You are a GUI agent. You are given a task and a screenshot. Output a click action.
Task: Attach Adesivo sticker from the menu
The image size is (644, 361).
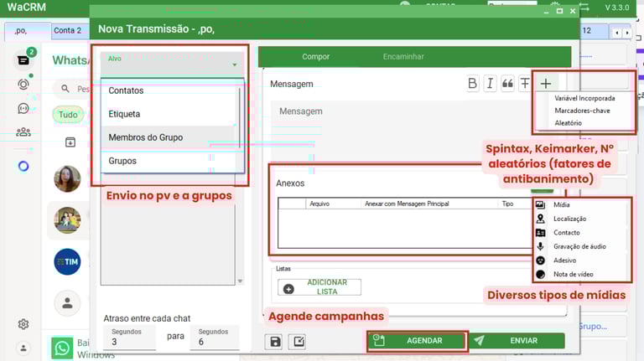click(x=564, y=260)
